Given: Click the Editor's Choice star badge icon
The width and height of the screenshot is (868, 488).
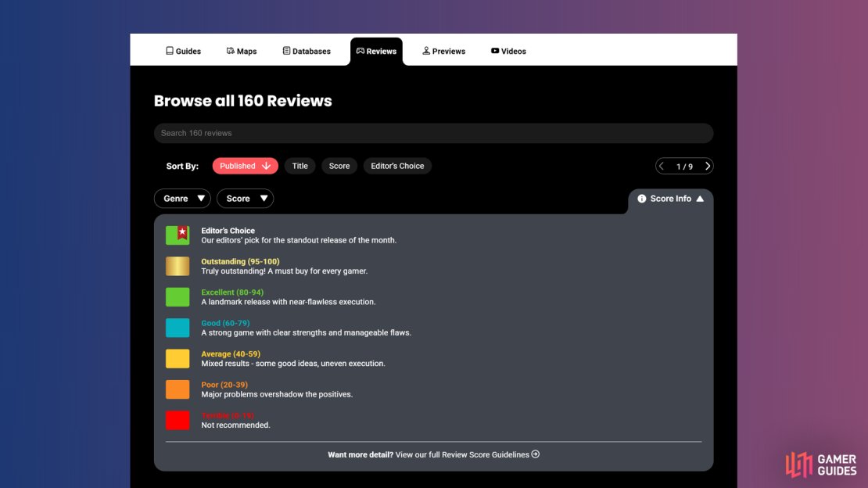Looking at the screenshot, I should (178, 235).
